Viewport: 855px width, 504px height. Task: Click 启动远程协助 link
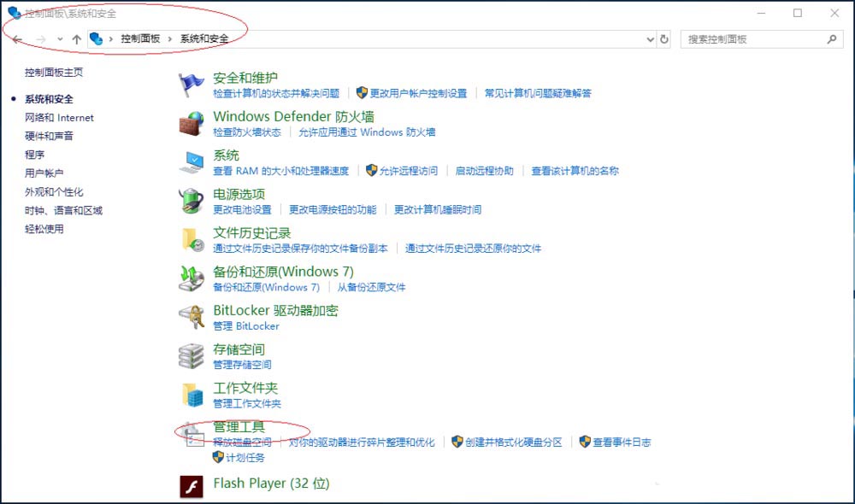pos(485,171)
